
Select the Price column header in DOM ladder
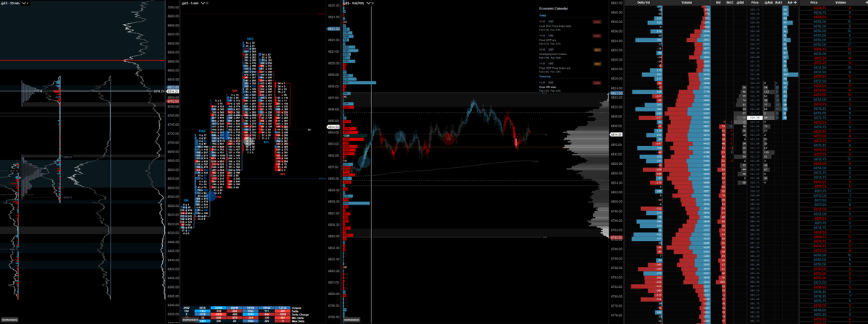pyautogui.click(x=754, y=3)
